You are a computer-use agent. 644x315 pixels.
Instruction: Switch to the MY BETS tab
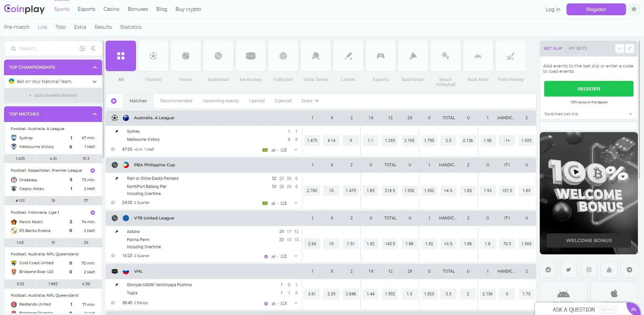tap(578, 48)
